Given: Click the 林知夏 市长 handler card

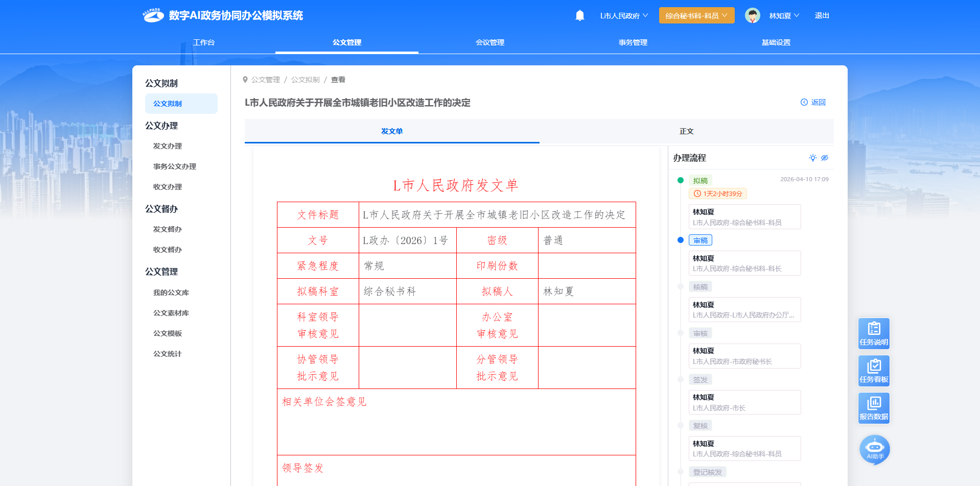Looking at the screenshot, I should [744, 402].
